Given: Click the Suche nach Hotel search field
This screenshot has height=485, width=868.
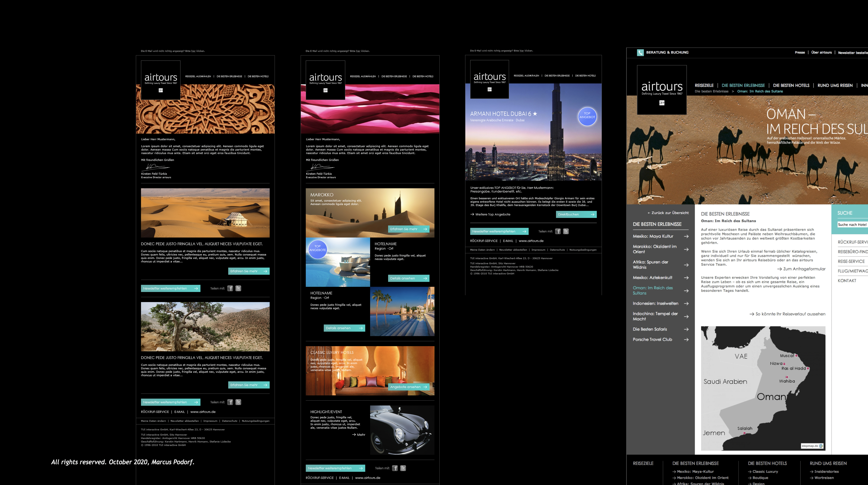Looking at the screenshot, I should (x=853, y=225).
